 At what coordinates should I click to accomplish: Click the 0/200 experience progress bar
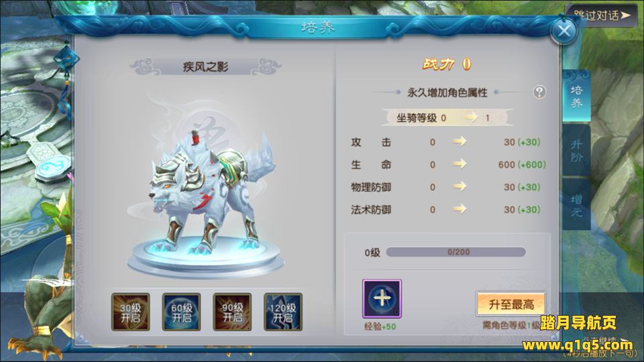click(456, 252)
